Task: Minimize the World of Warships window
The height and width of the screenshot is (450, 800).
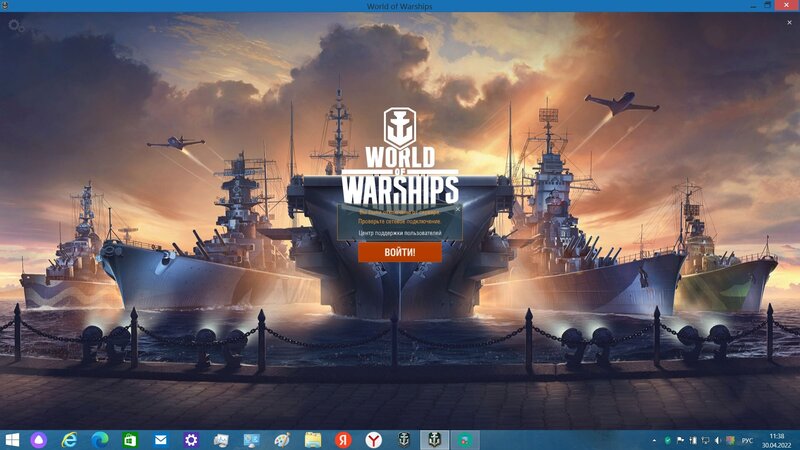Action: [754, 6]
